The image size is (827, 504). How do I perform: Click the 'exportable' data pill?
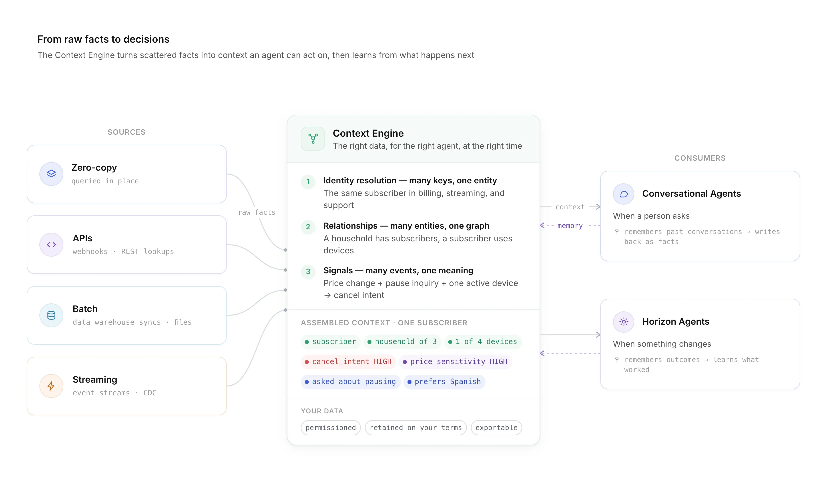(496, 428)
